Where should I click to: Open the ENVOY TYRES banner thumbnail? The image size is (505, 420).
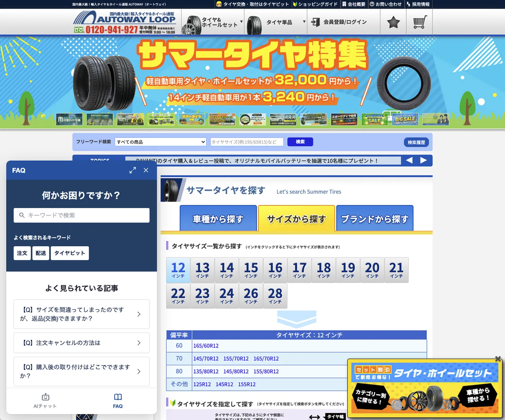pos(100,119)
